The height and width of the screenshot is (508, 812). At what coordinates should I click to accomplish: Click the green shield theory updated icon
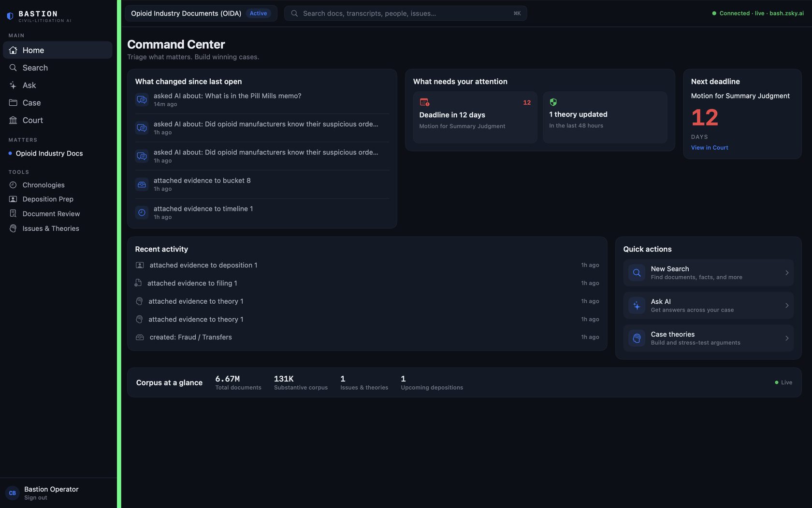point(553,102)
